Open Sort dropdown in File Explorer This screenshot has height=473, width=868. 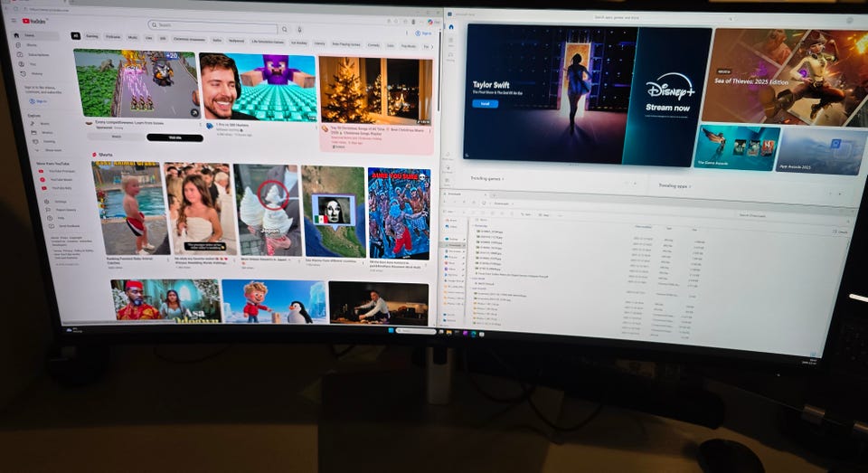click(x=527, y=213)
